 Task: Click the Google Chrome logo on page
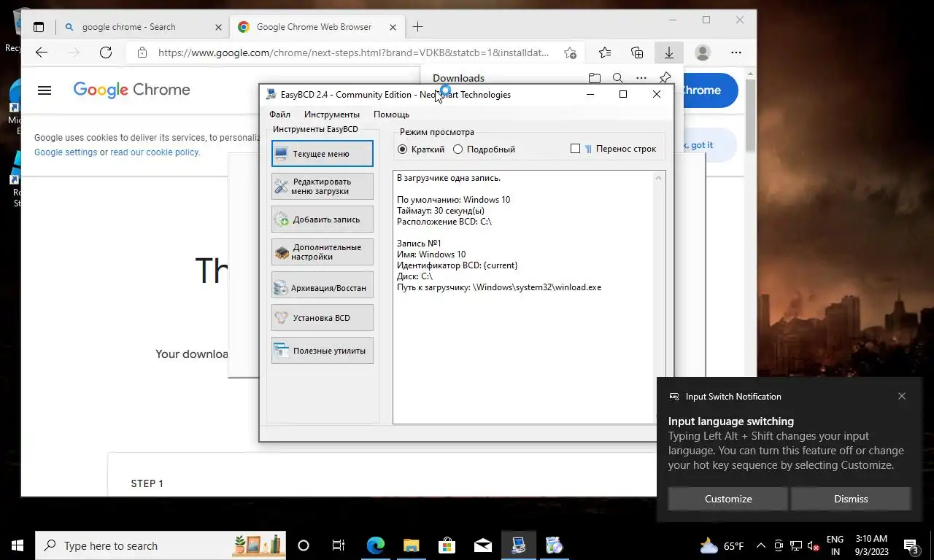131,90
